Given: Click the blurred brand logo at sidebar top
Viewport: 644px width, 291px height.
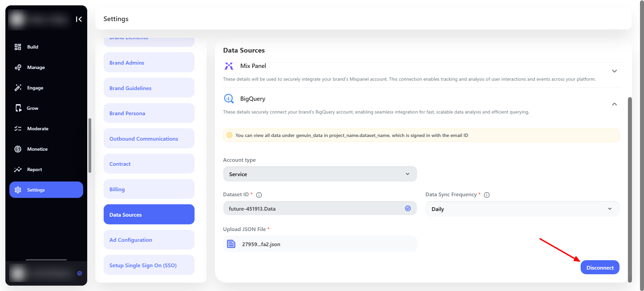Looking at the screenshot, I should point(39,19).
